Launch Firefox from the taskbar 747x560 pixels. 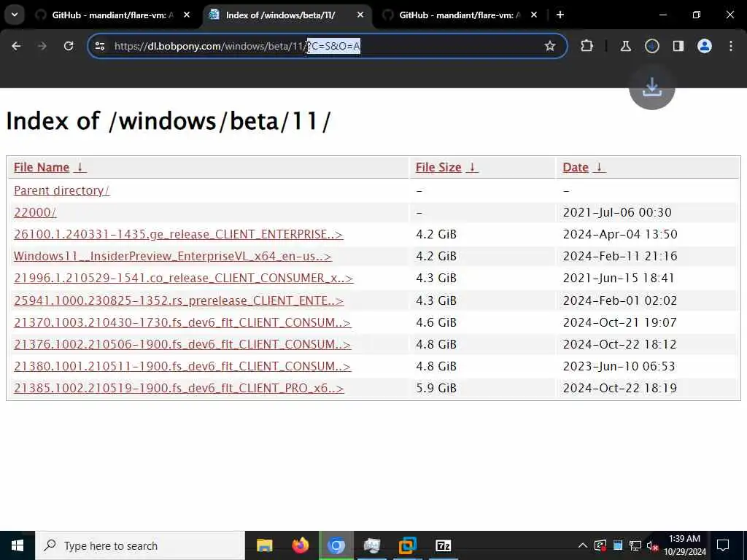coord(300,545)
